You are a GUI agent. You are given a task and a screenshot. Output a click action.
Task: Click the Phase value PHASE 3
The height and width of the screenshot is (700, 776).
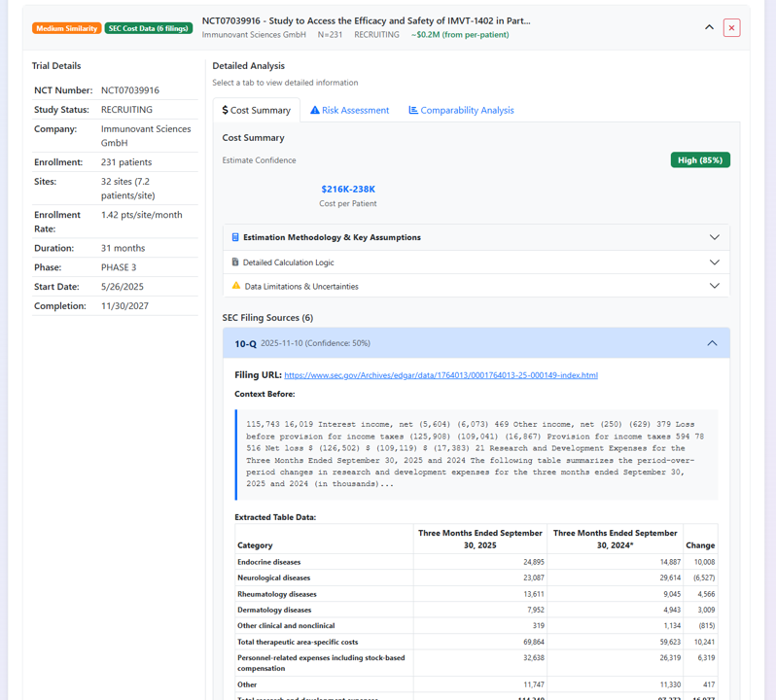119,267
